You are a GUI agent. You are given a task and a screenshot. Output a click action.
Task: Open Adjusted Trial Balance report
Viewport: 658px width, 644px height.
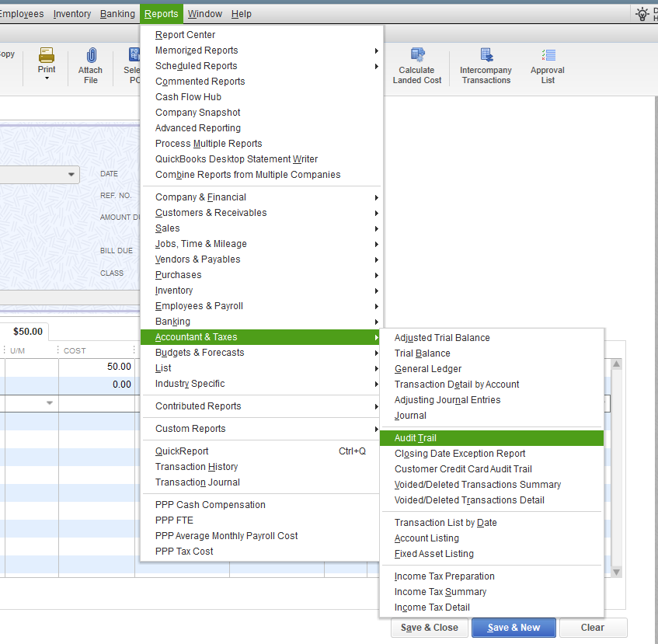pyautogui.click(x=492, y=338)
